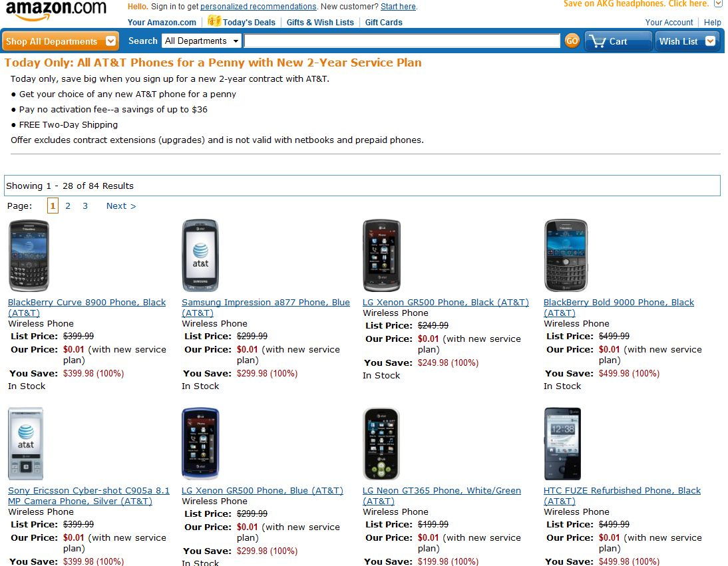Open the Gift Cards page
The height and width of the screenshot is (566, 728).
383,22
